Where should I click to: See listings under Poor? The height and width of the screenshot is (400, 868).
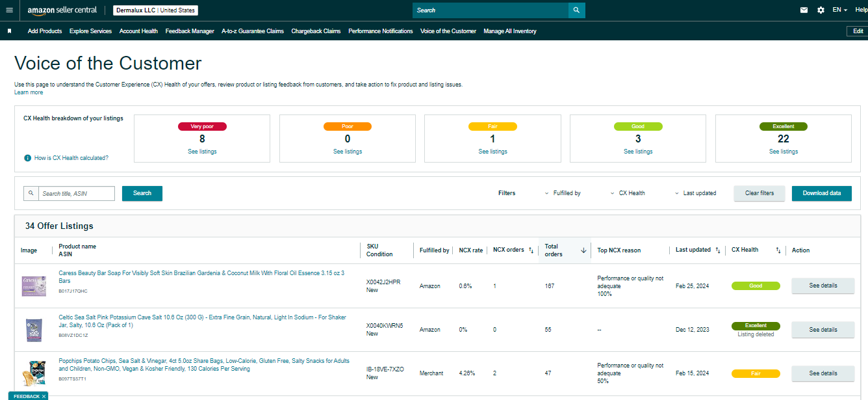click(348, 152)
